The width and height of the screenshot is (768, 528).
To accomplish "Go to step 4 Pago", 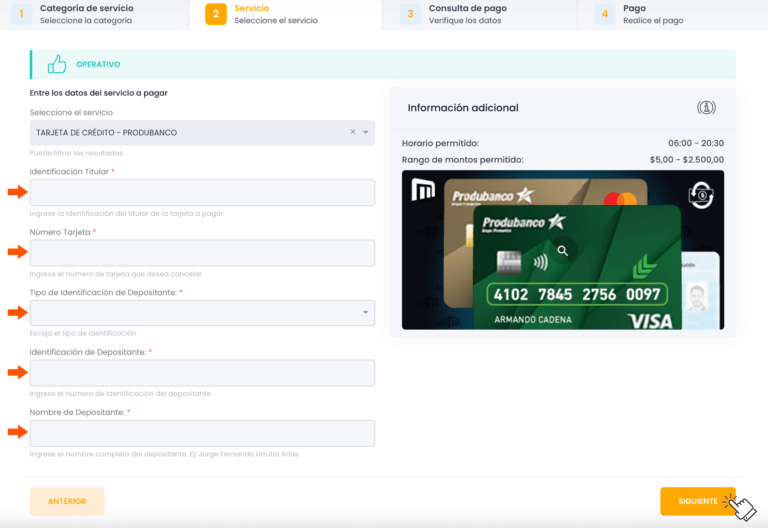I will 672,14.
